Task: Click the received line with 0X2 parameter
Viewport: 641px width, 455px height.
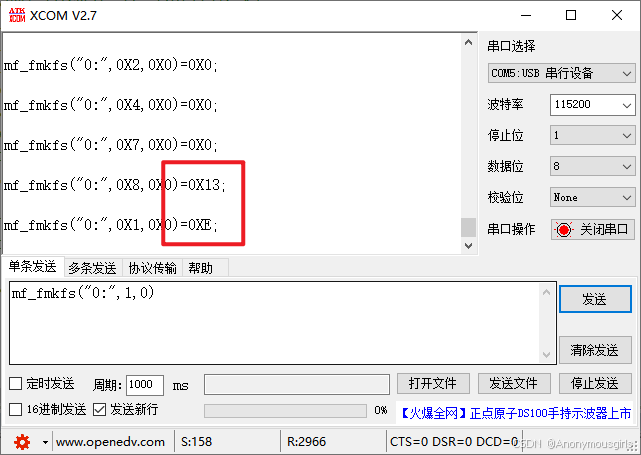Action: (x=111, y=65)
